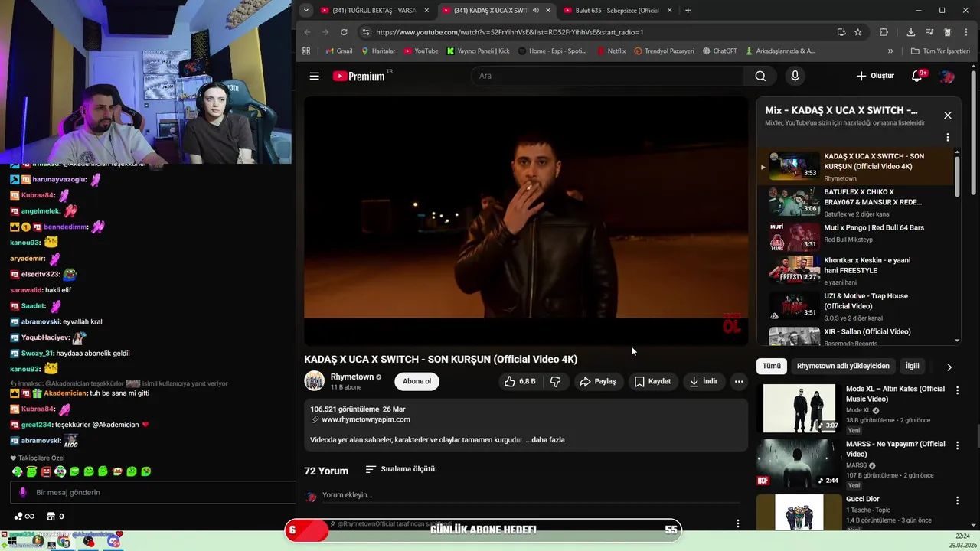This screenshot has width=980, height=551.
Task: Save video with Kaydet button
Action: pos(652,381)
